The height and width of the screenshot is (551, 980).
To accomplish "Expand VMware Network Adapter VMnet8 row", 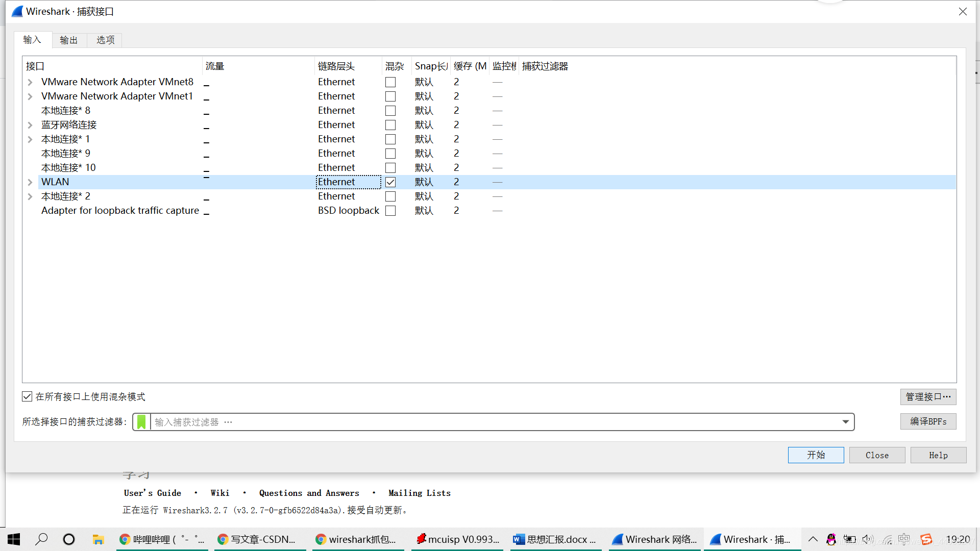I will pos(30,82).
